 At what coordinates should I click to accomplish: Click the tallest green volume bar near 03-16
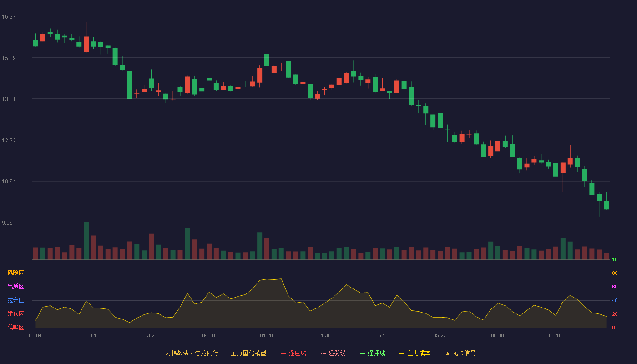86,241
